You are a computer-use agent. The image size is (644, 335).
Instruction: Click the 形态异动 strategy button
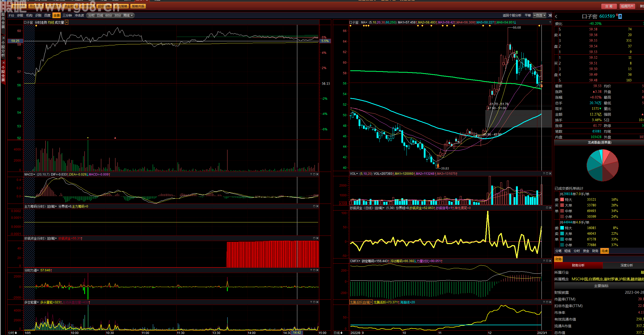pyautogui.click(x=36, y=6)
